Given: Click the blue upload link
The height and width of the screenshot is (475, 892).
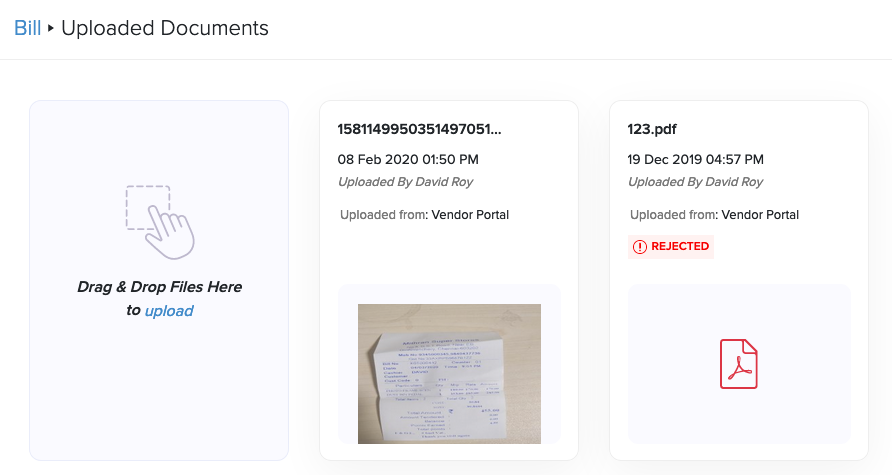Looking at the screenshot, I should click(x=169, y=311).
